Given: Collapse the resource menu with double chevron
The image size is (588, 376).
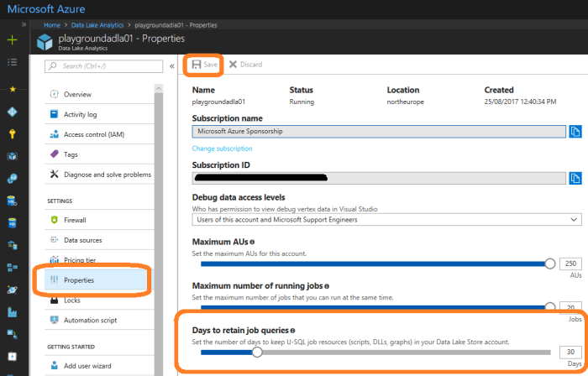Looking at the screenshot, I should 172,65.
